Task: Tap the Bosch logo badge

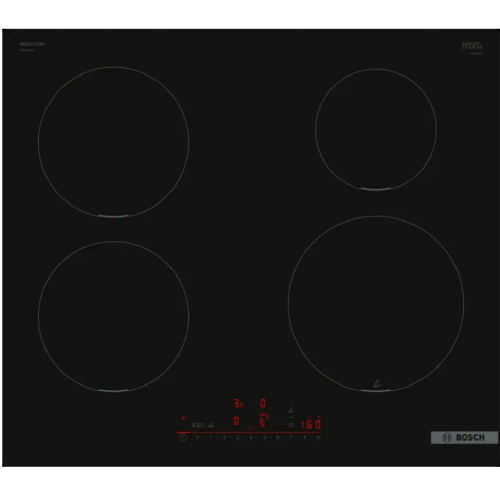Action: coord(464,437)
